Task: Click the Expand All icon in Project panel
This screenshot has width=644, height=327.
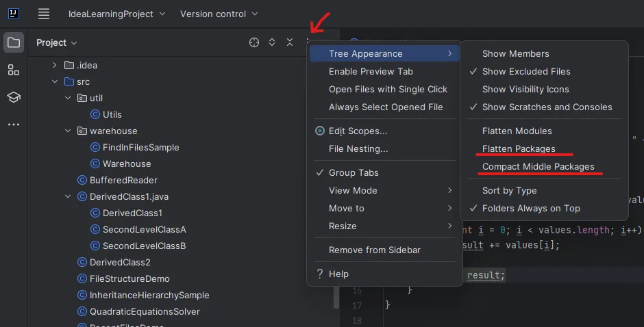Action: coord(272,42)
